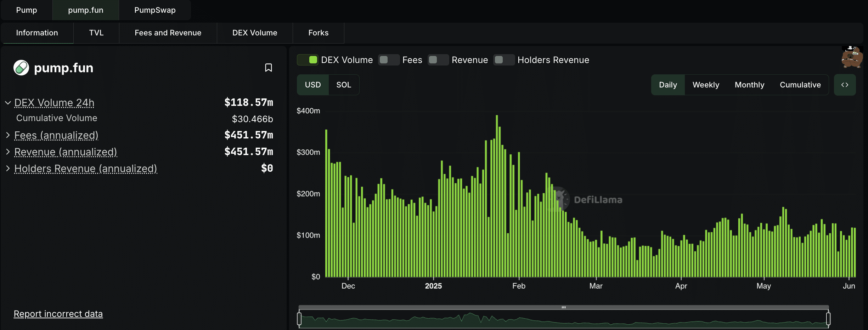Click the Fees (annualized) label

point(56,135)
